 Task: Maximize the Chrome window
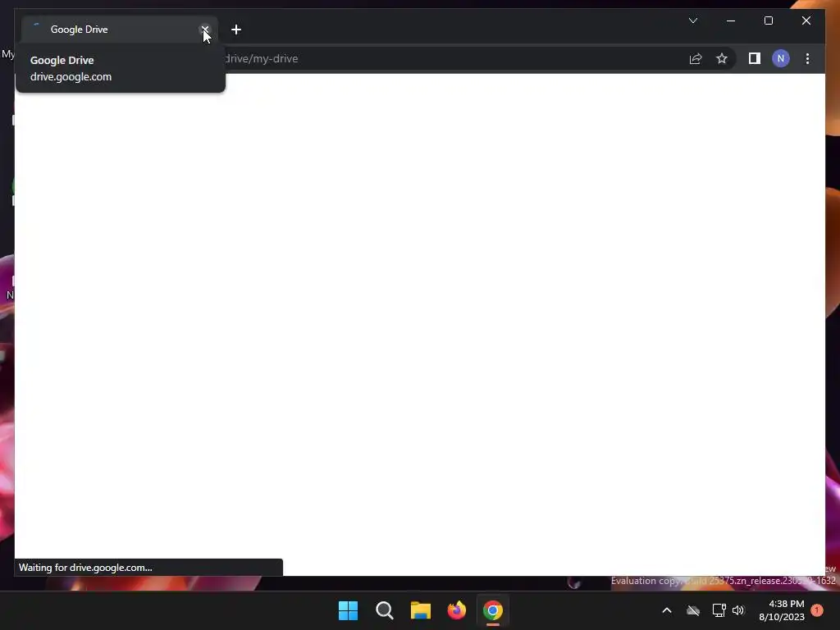click(768, 21)
